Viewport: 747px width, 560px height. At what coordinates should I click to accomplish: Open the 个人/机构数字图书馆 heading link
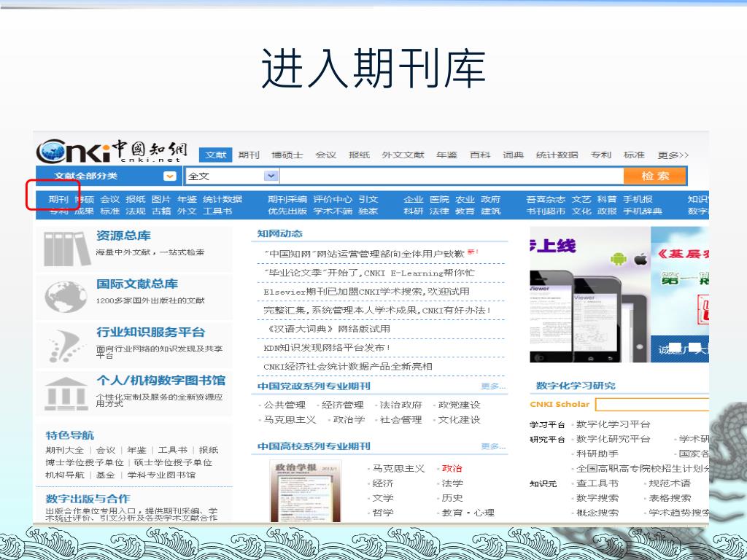(161, 380)
